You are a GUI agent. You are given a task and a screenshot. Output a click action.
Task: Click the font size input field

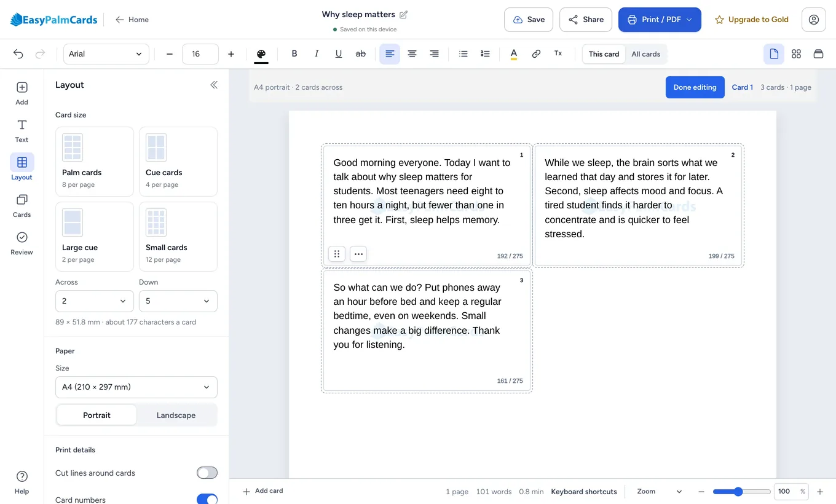(200, 54)
